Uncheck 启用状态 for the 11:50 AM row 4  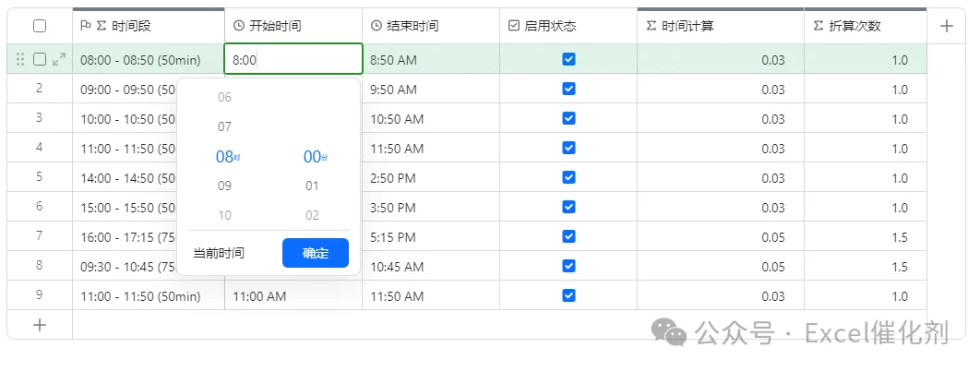(568, 148)
